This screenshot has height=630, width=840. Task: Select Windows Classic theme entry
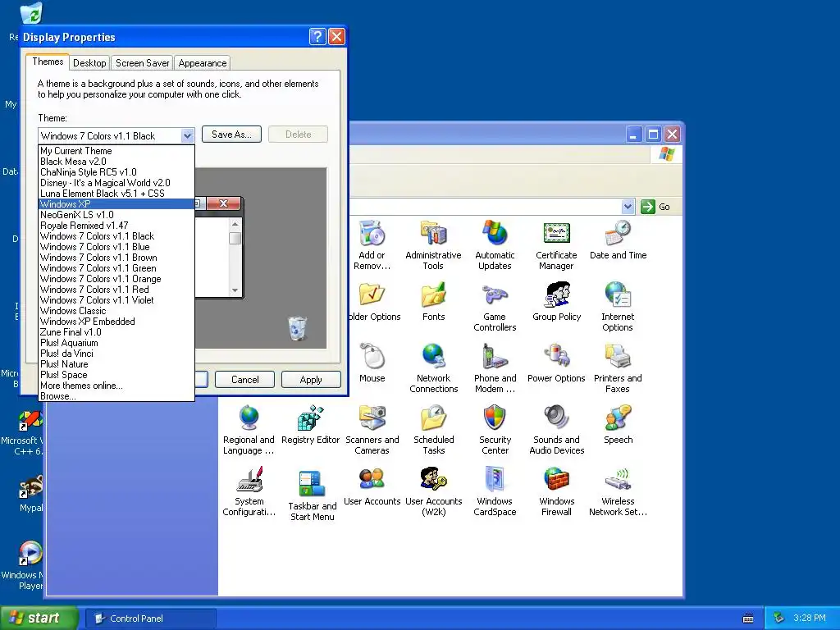[x=116, y=311]
